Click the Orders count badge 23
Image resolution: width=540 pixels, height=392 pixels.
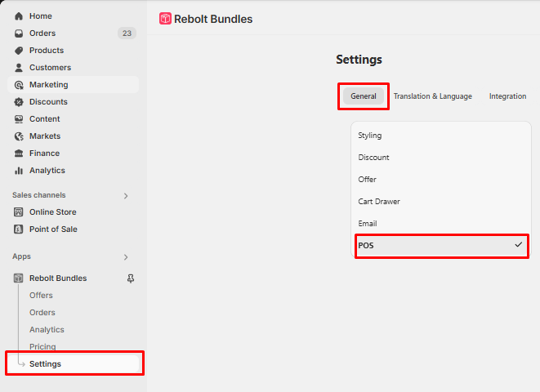coord(127,33)
